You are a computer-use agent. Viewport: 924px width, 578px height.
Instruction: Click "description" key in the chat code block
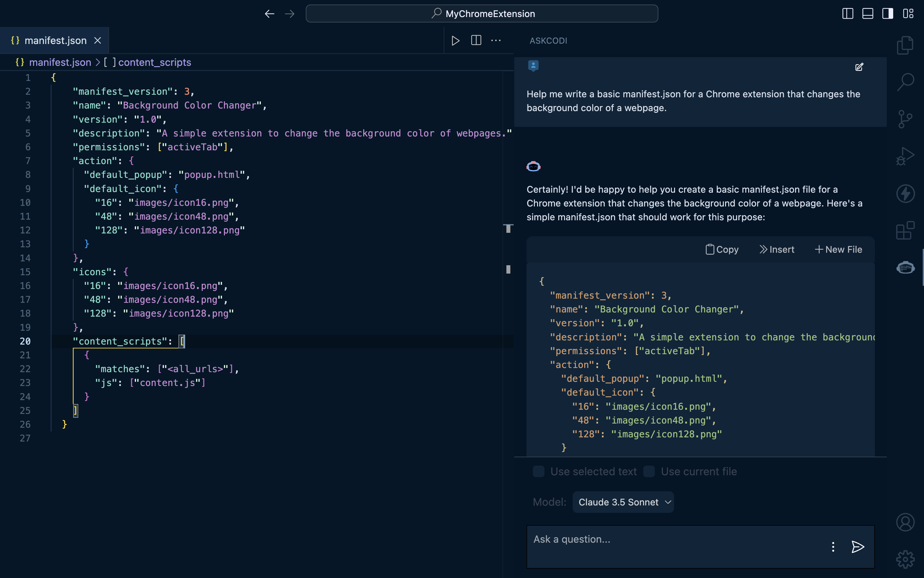pos(586,337)
